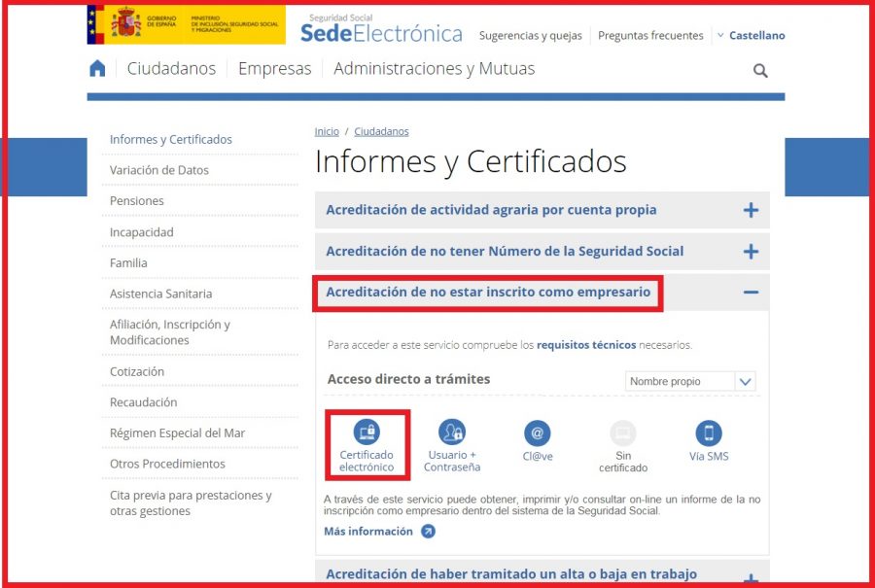This screenshot has height=588, width=875.
Task: Open the Empresas menu
Action: 274,68
